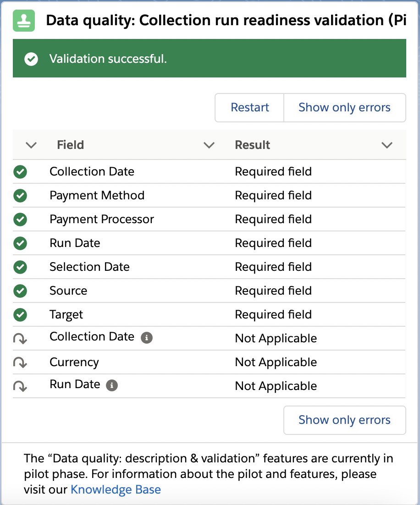Image resolution: width=420 pixels, height=505 pixels.
Task: Click the checkmark icon in the success banner
Action: point(31,59)
